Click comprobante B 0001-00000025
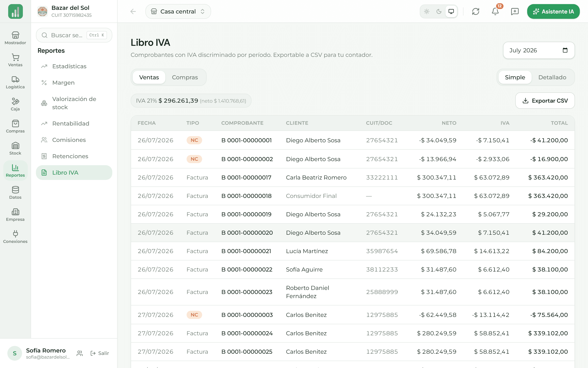This screenshot has height=368, width=588. tap(247, 352)
